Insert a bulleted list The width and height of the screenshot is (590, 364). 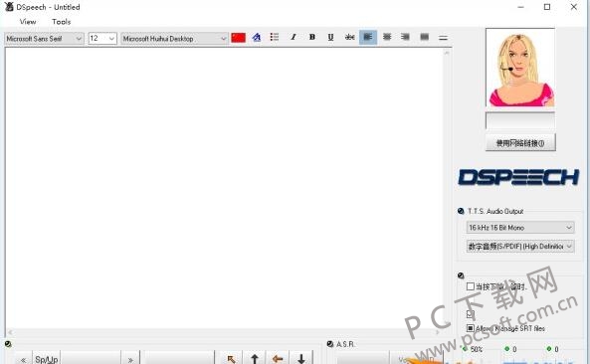point(275,37)
